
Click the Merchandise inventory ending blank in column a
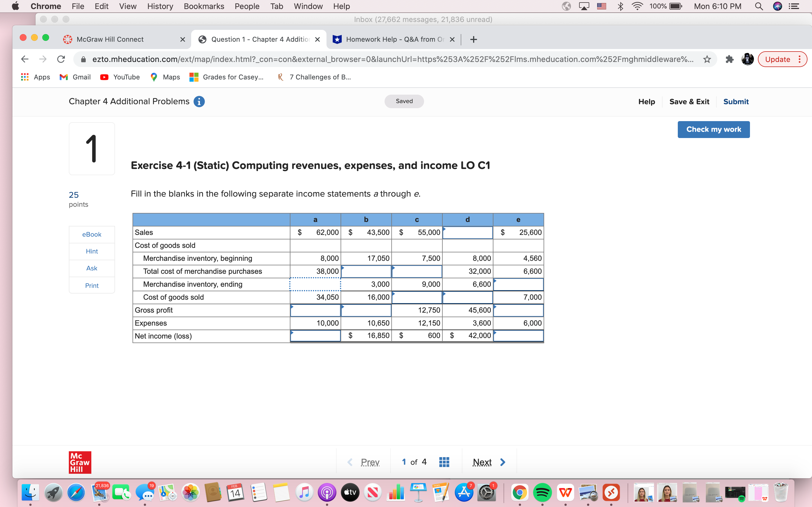pos(315,284)
